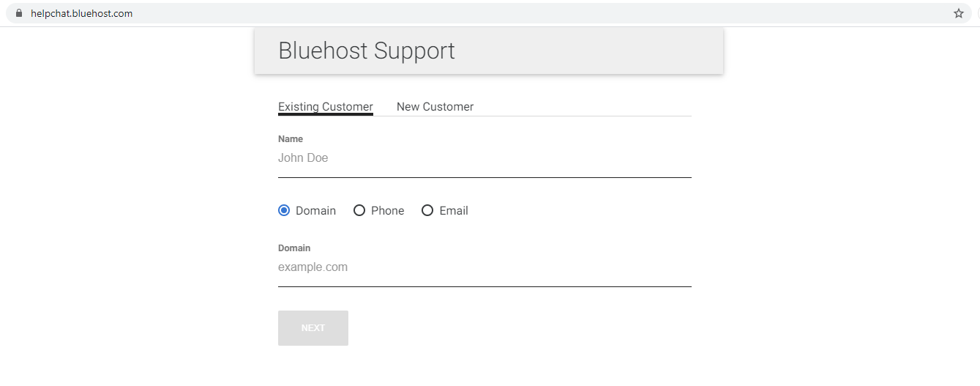Focus the Name field showing John Doe

(483, 158)
